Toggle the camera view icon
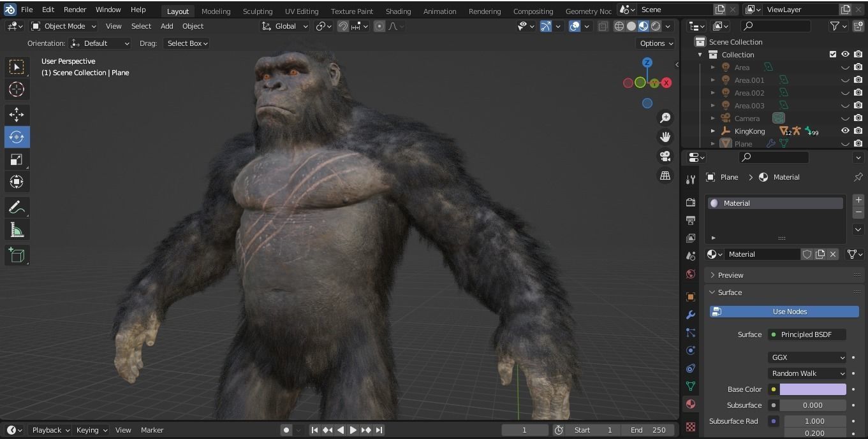 pos(665,156)
